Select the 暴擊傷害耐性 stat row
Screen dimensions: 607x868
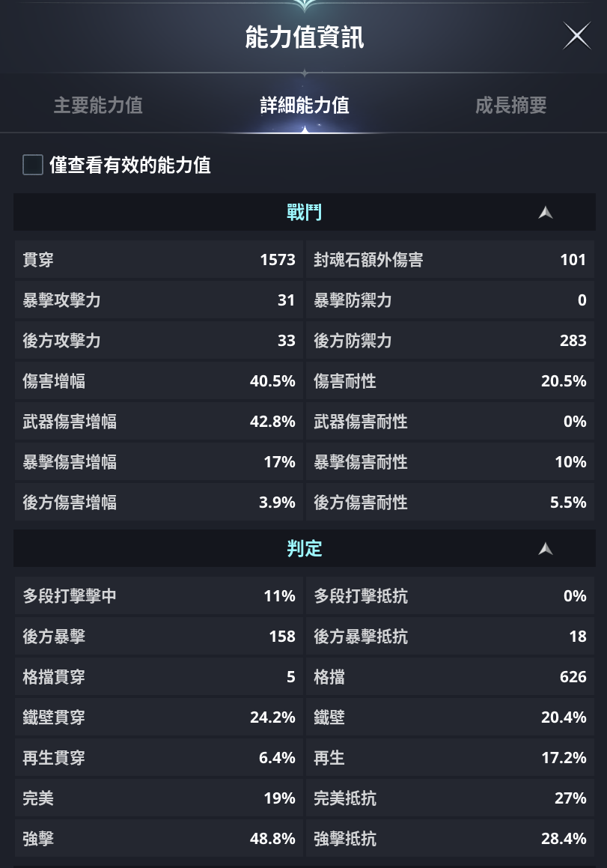(450, 463)
